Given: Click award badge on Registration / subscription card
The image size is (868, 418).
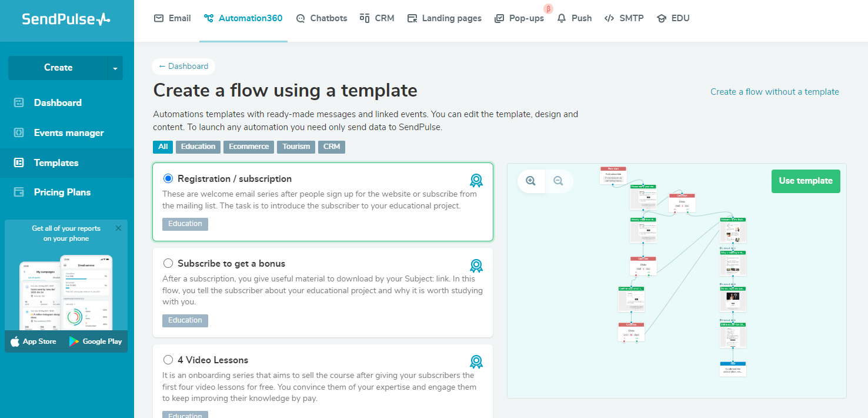Looking at the screenshot, I should tap(476, 180).
